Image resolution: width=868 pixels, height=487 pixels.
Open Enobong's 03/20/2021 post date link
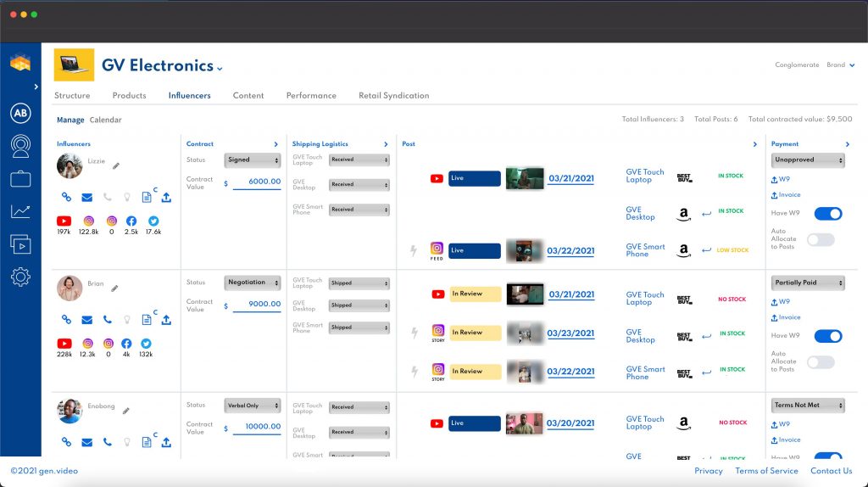pos(570,423)
